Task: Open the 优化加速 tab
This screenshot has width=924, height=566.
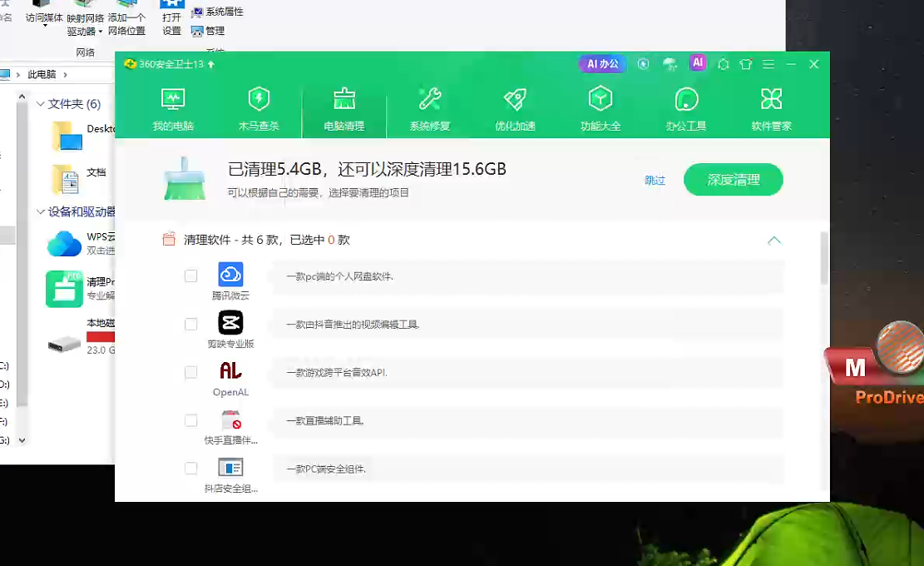Action: pos(515,109)
